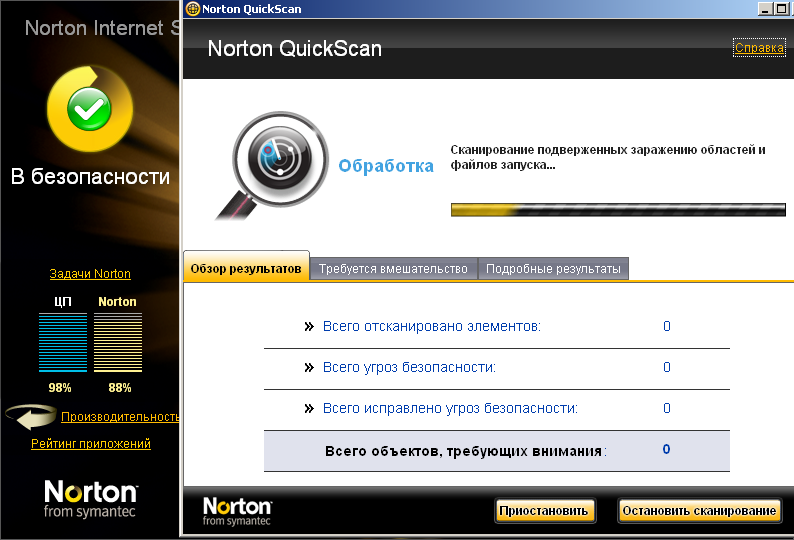The width and height of the screenshot is (794, 540).
Task: Open the Рейтинг приложений link
Action: point(91,444)
